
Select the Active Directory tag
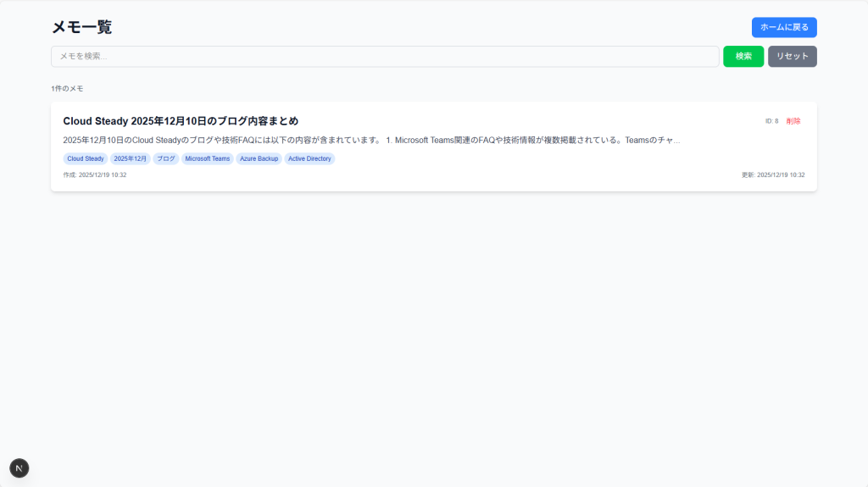point(309,158)
